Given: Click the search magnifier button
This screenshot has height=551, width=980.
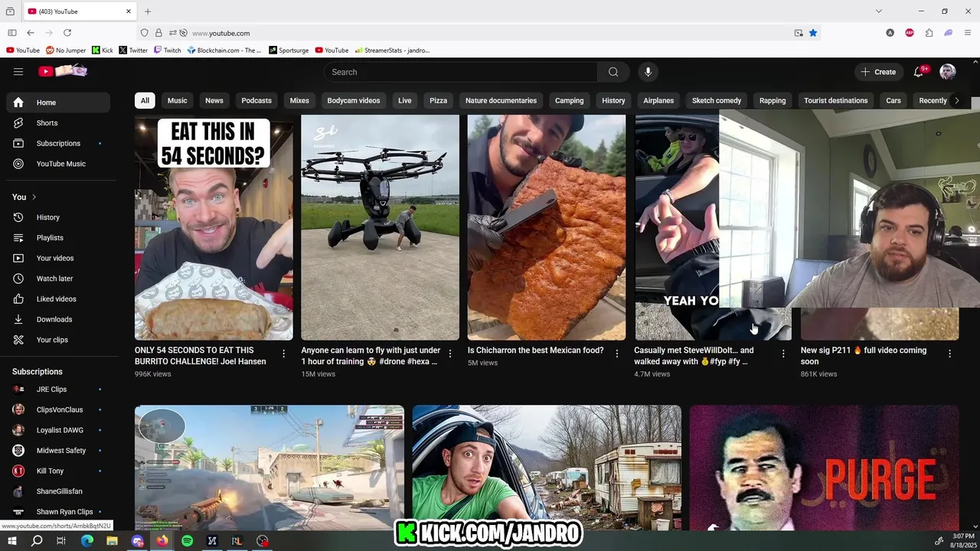Looking at the screenshot, I should coord(613,72).
